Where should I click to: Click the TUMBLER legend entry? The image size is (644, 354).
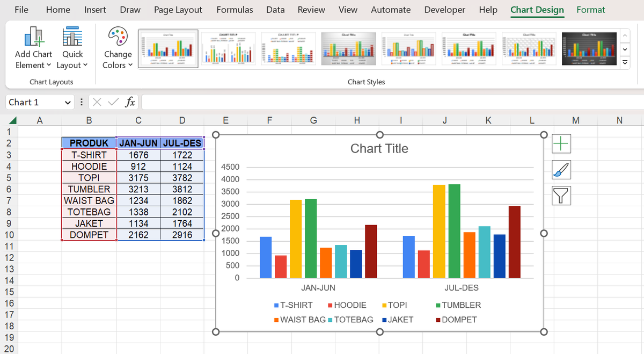tap(459, 305)
